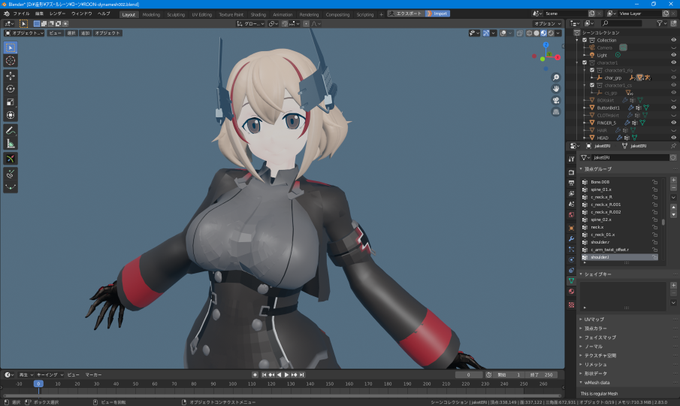Toggle visibility eye of FINGER_S
Viewport: 680px width, 406px height.
(x=673, y=123)
